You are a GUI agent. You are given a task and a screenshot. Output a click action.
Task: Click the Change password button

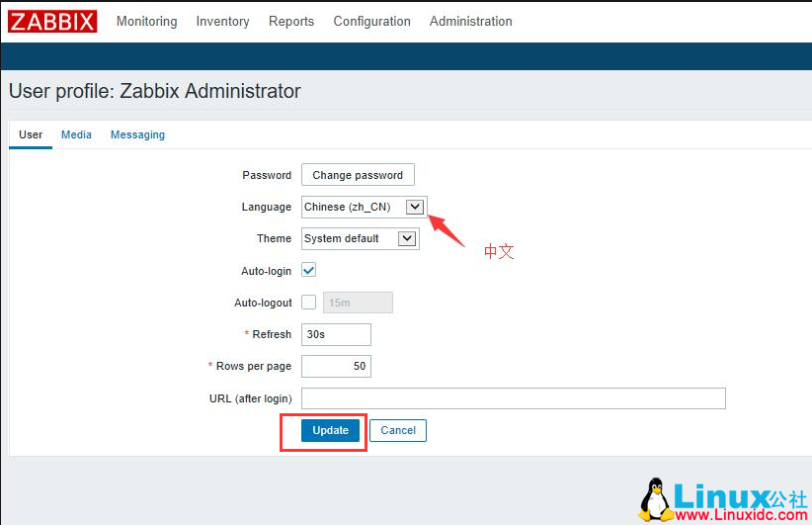[x=358, y=175]
